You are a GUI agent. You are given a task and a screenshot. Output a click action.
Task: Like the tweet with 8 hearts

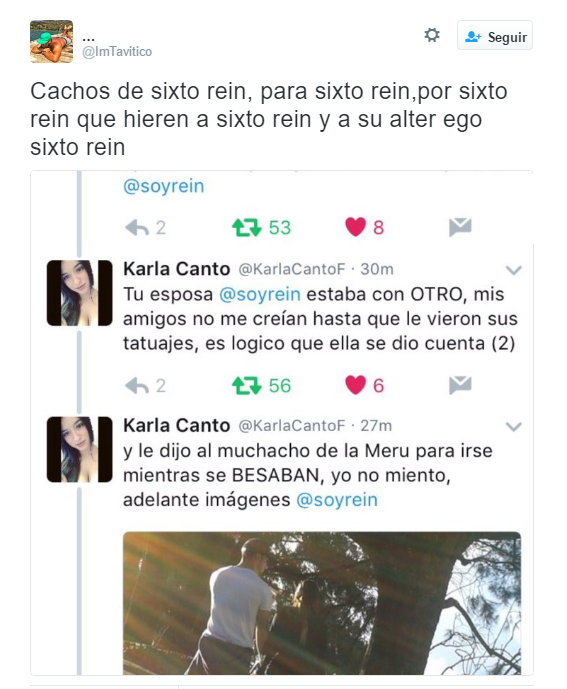[x=355, y=227]
